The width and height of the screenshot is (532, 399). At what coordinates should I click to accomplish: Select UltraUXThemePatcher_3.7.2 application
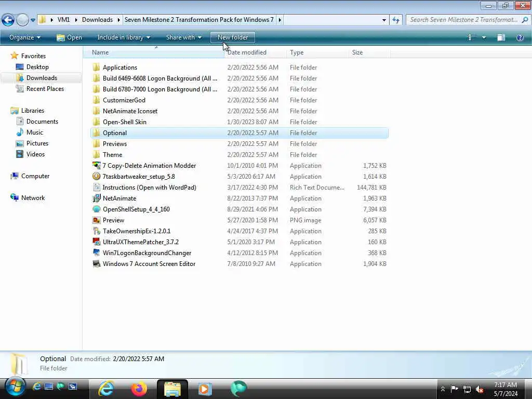tap(240, 242)
